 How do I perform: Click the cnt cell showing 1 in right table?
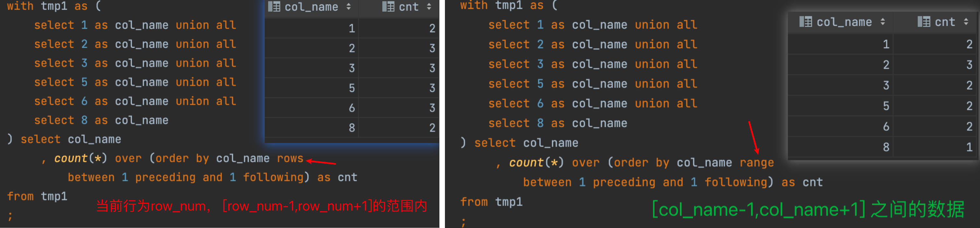(969, 147)
